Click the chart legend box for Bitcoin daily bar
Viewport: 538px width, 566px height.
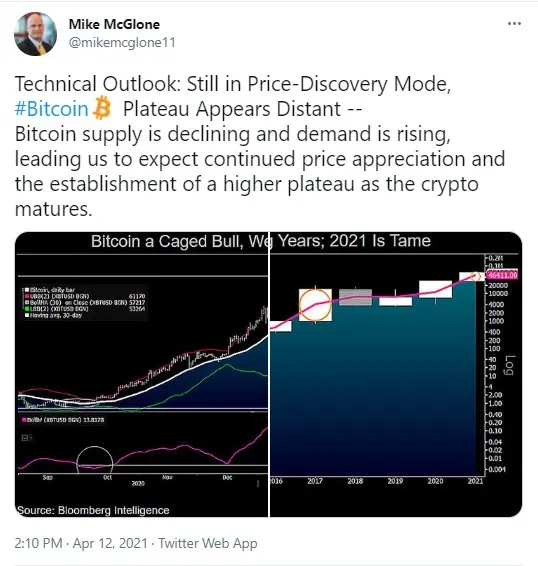click(x=84, y=302)
